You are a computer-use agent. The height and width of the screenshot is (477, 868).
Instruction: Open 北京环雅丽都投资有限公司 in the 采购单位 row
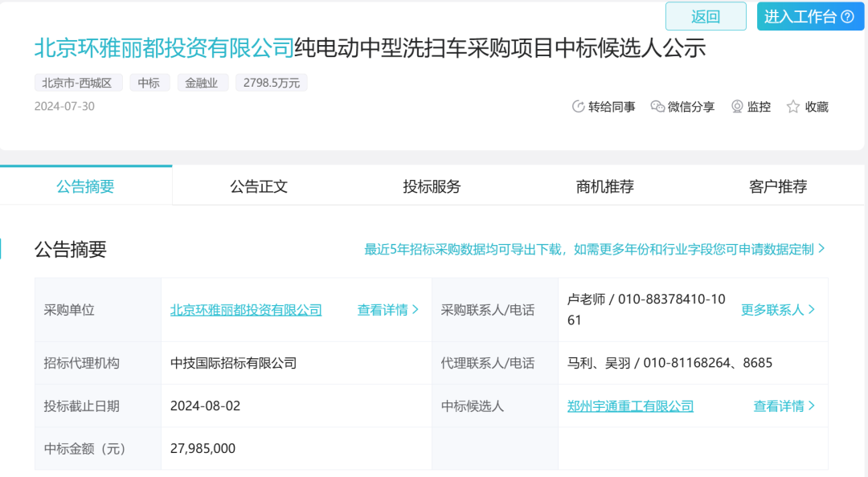point(246,310)
